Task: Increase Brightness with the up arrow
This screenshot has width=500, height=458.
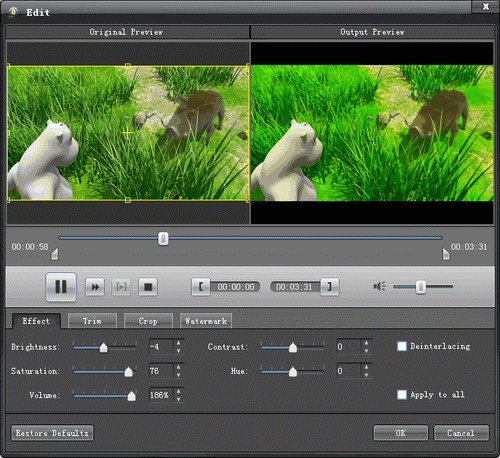Action: click(x=179, y=343)
